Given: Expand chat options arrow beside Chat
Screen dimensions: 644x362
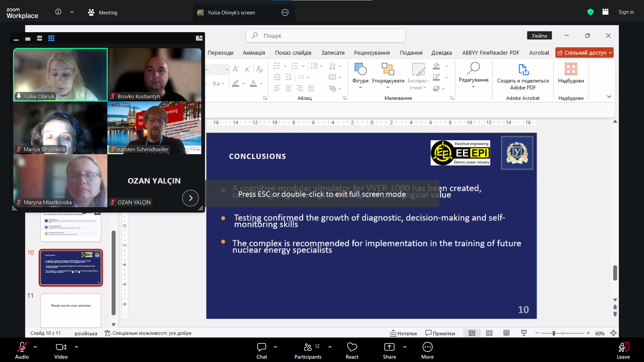Looking at the screenshot, I should [x=275, y=347].
